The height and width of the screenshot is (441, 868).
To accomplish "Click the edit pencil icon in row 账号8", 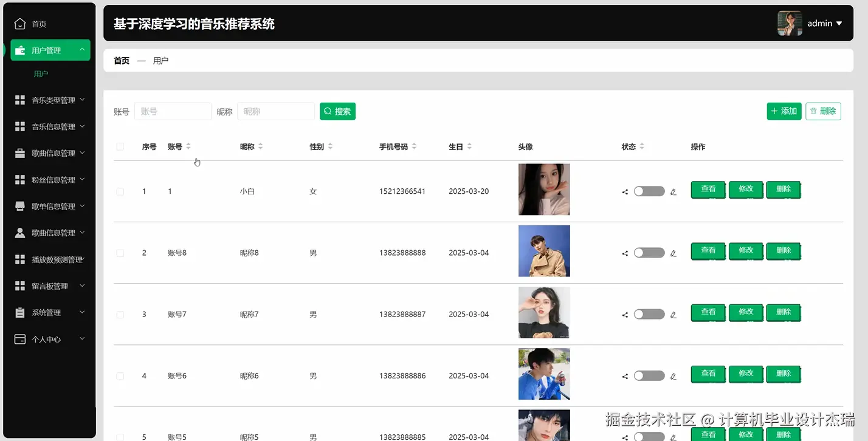I will (673, 253).
